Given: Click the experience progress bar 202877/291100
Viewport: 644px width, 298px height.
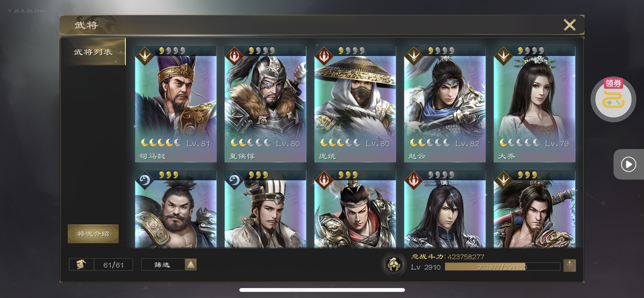Looking at the screenshot, I should [x=503, y=267].
